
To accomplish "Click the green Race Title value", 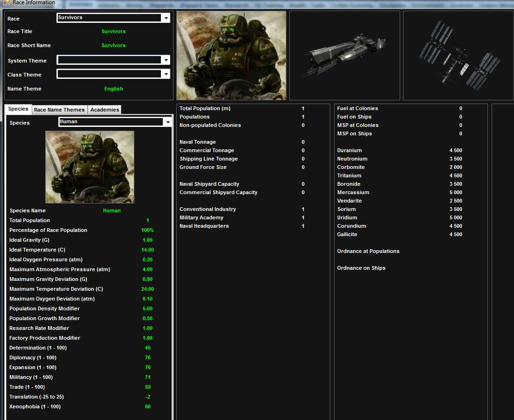I will [113, 32].
